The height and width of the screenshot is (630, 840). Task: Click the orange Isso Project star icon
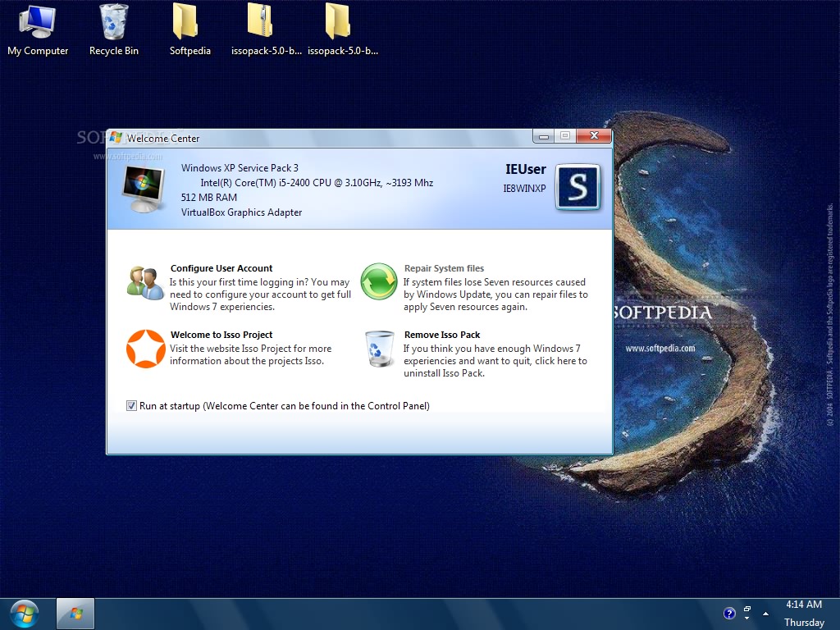pyautogui.click(x=146, y=349)
